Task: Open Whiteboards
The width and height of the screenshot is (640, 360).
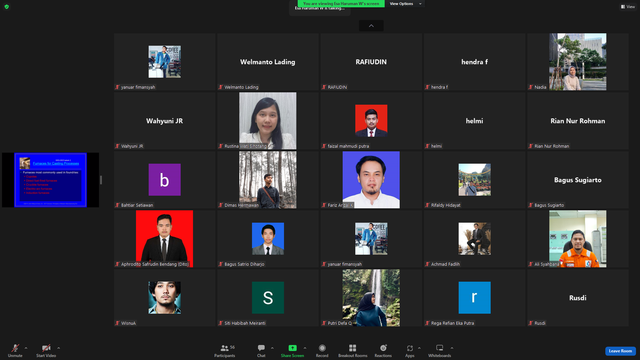Action: pyautogui.click(x=440, y=350)
